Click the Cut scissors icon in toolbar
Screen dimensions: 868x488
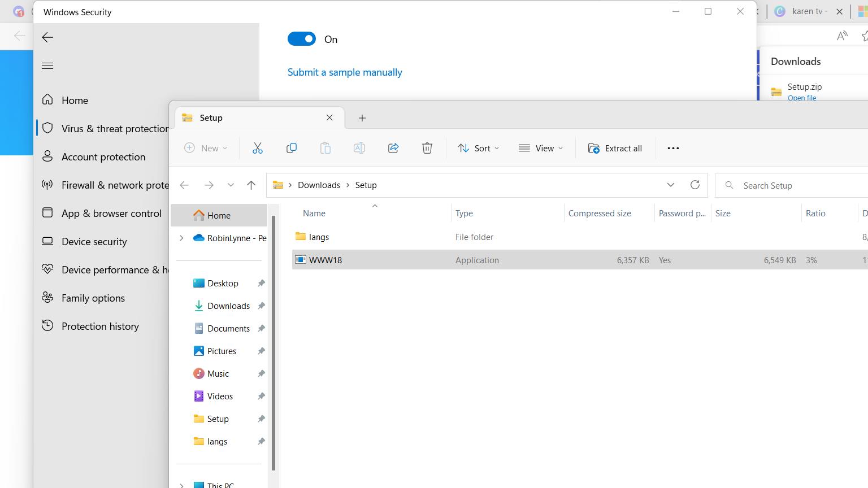(258, 148)
